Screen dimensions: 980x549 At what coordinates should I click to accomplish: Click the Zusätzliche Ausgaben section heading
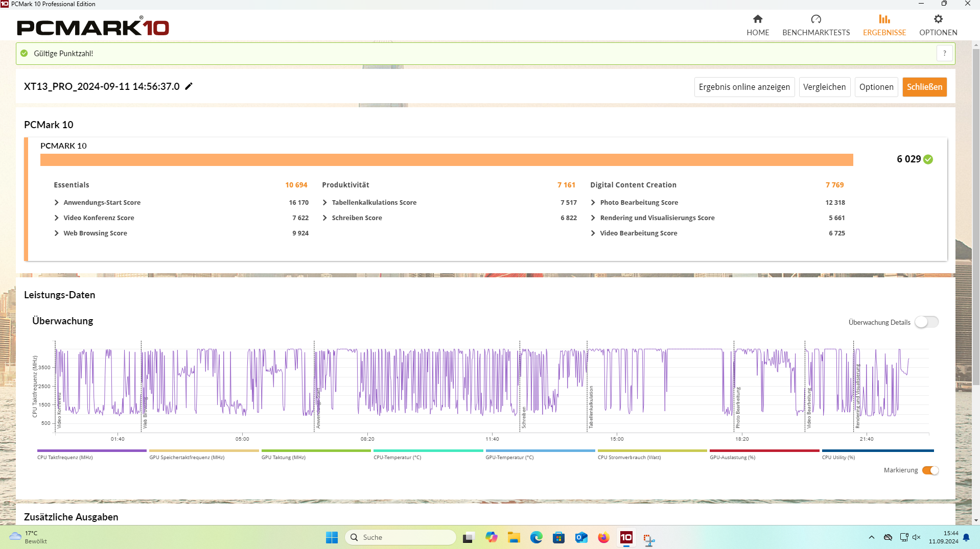click(71, 517)
